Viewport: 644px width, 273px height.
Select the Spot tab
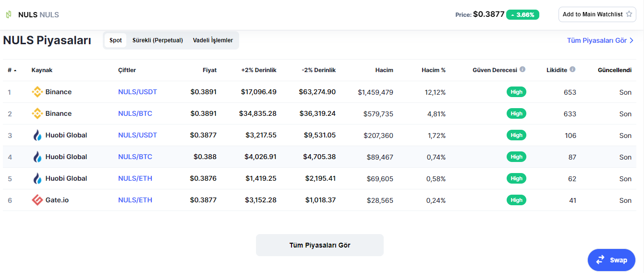click(x=116, y=40)
